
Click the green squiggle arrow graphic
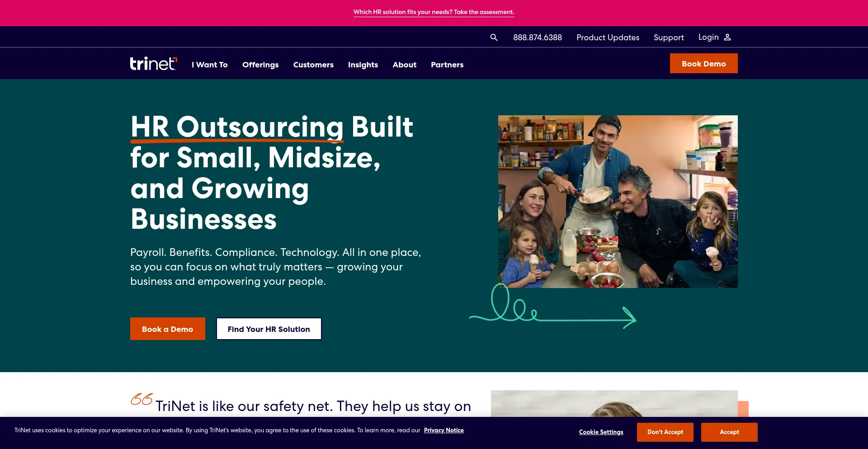coord(552,306)
